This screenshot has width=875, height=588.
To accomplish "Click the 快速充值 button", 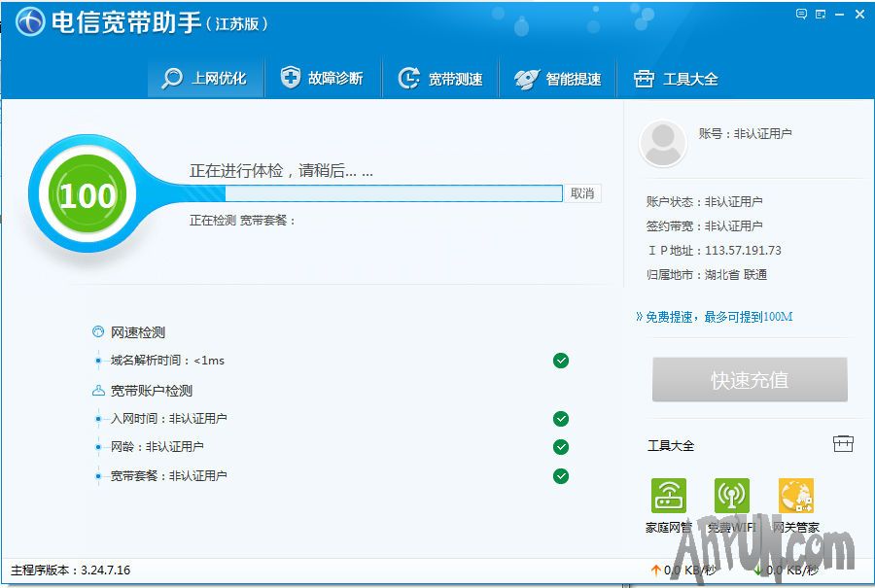I will (750, 380).
